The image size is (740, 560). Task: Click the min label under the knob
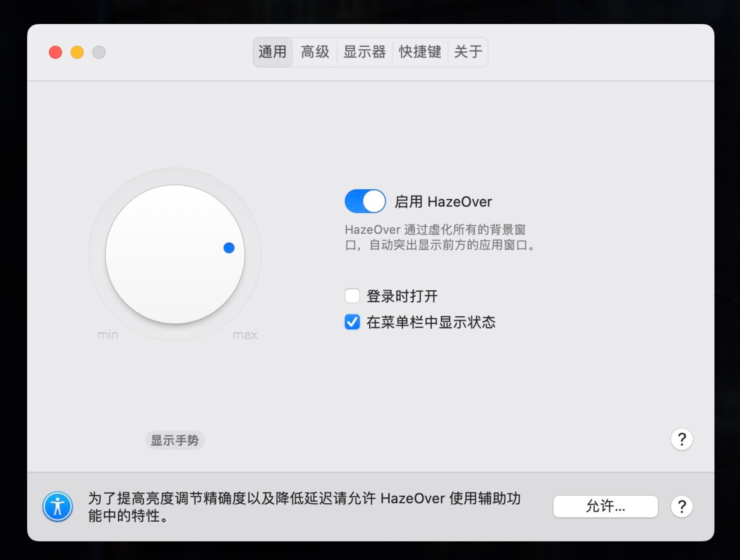(x=108, y=335)
